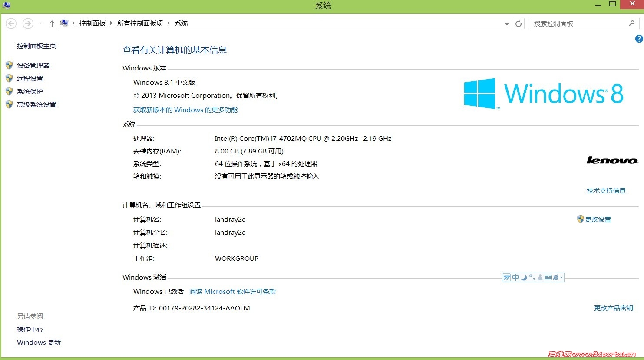
Task: Minimize the 系统 window
Action: pyautogui.click(x=598, y=5)
